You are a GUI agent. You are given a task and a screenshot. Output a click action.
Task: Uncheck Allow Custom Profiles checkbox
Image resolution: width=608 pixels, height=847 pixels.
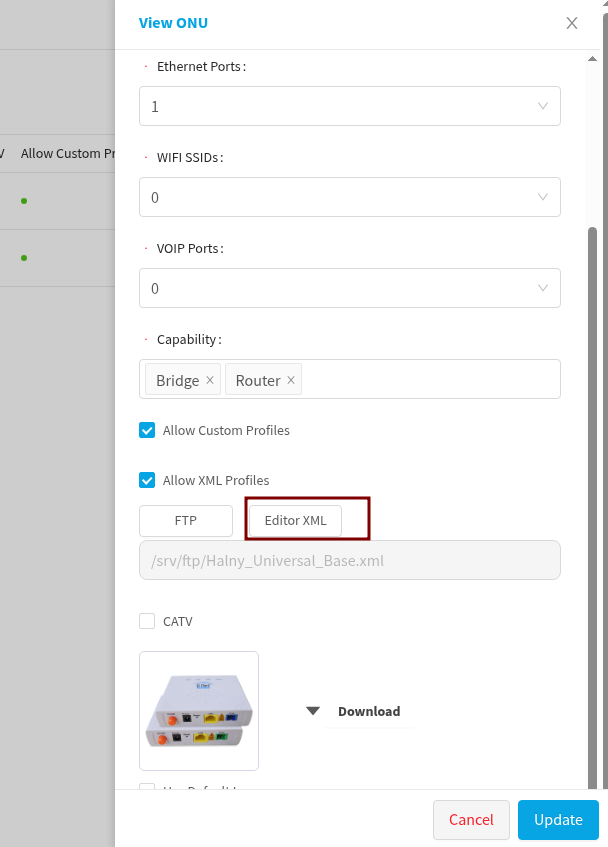[148, 430]
